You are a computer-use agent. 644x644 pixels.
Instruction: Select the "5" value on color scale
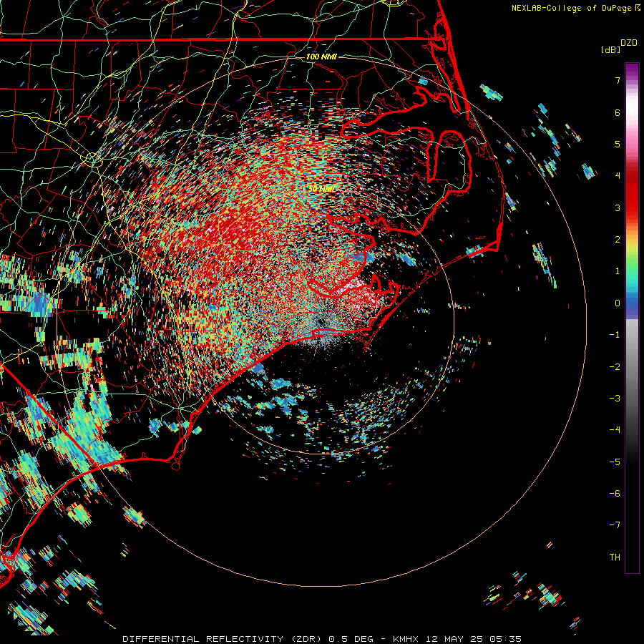click(618, 144)
